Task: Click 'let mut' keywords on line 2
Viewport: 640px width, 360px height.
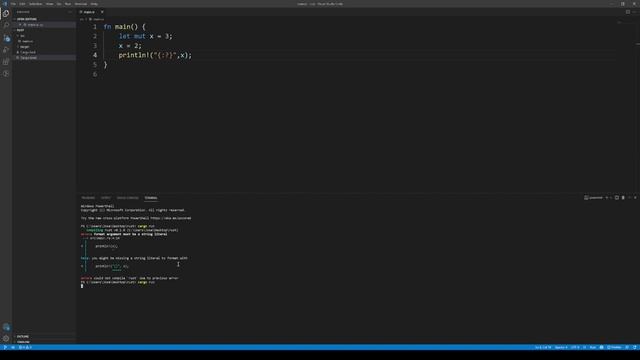Action: pyautogui.click(x=132, y=36)
